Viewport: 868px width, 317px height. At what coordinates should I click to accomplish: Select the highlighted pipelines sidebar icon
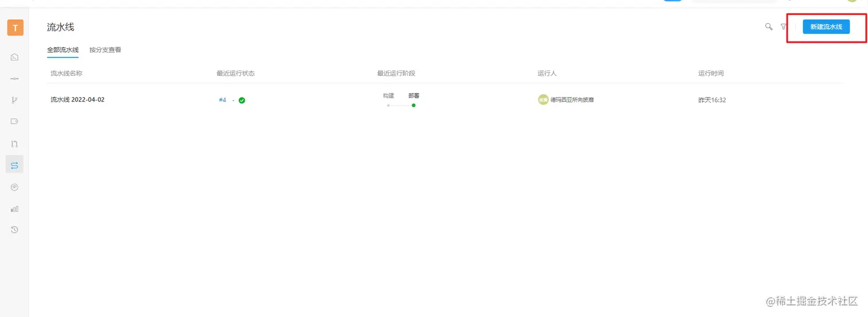point(15,165)
